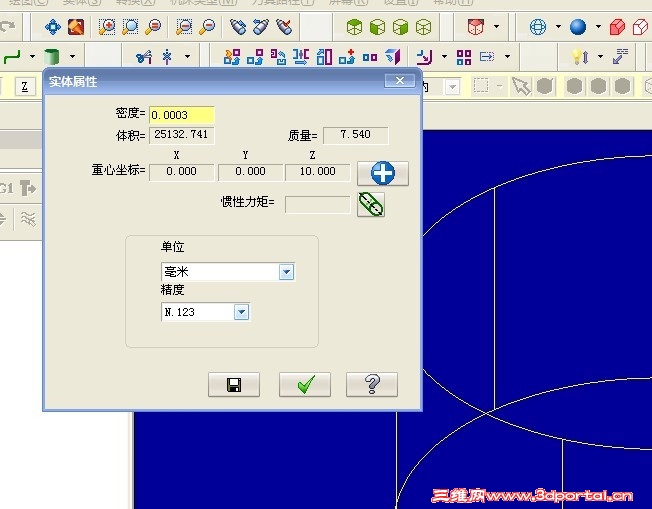Click the 重心坐标= label
652x509 pixels.
click(x=119, y=170)
